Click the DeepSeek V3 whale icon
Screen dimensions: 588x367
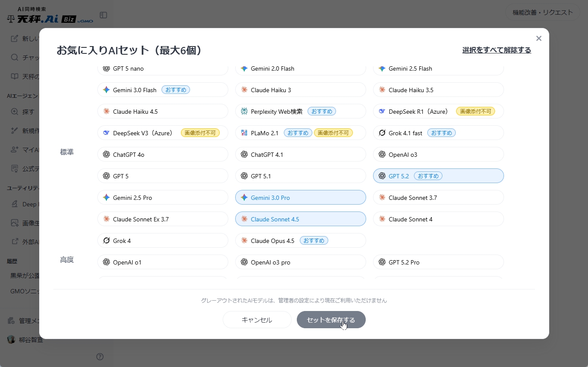tap(106, 133)
